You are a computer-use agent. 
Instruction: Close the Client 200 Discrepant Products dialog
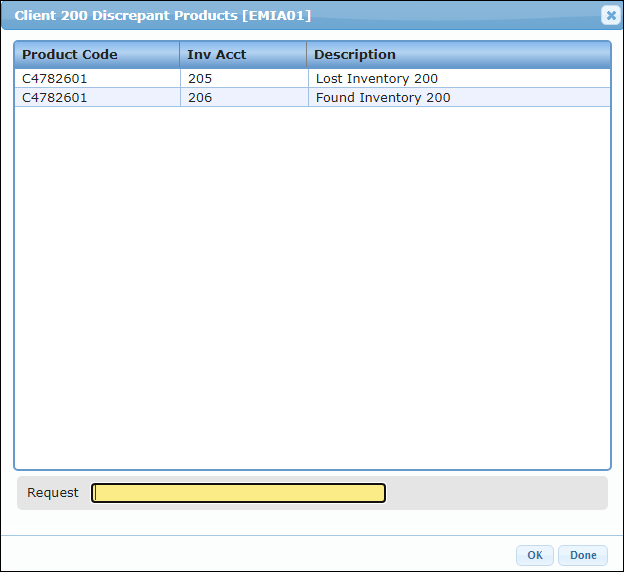(x=610, y=16)
